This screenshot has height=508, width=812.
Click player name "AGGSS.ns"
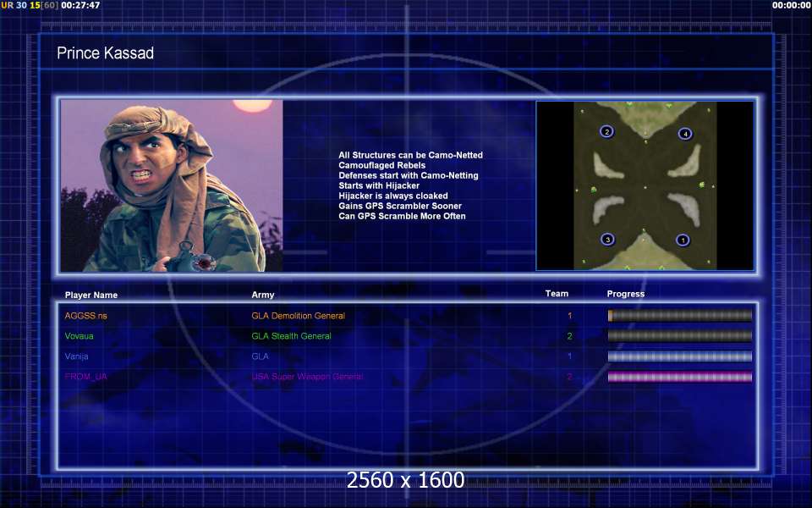86,316
